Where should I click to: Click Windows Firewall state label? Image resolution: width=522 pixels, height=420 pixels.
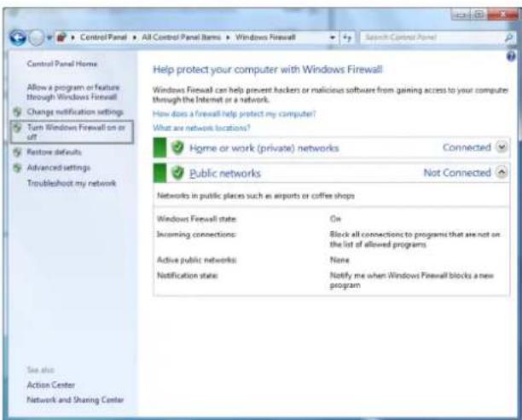(196, 219)
